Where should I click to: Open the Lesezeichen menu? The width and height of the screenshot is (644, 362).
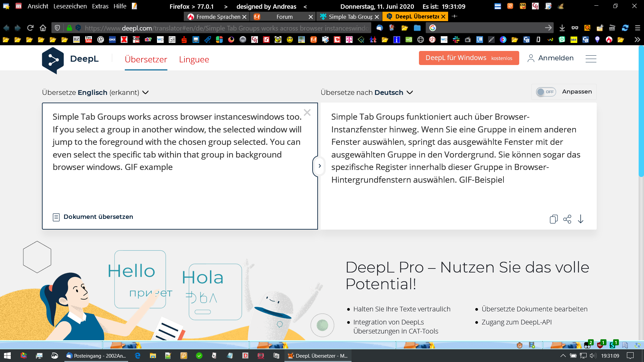70,6
